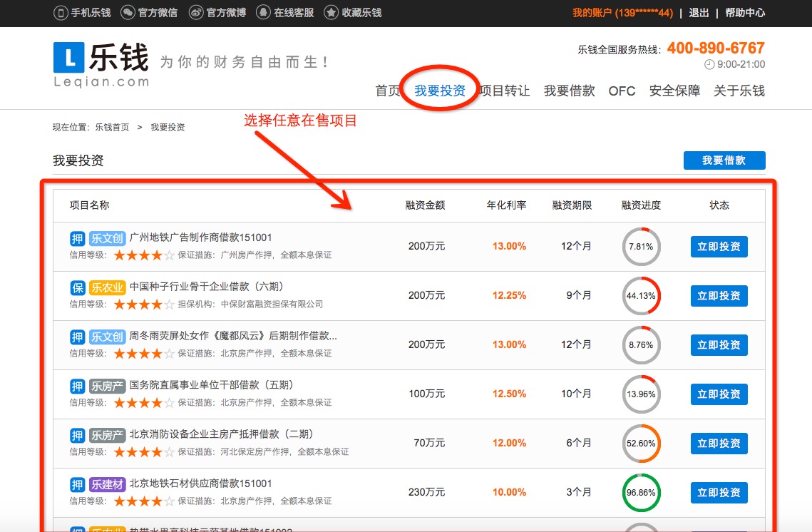Click the clock icon beside 9:00-21:00
Viewport: 812px width, 532px height.
[x=709, y=65]
